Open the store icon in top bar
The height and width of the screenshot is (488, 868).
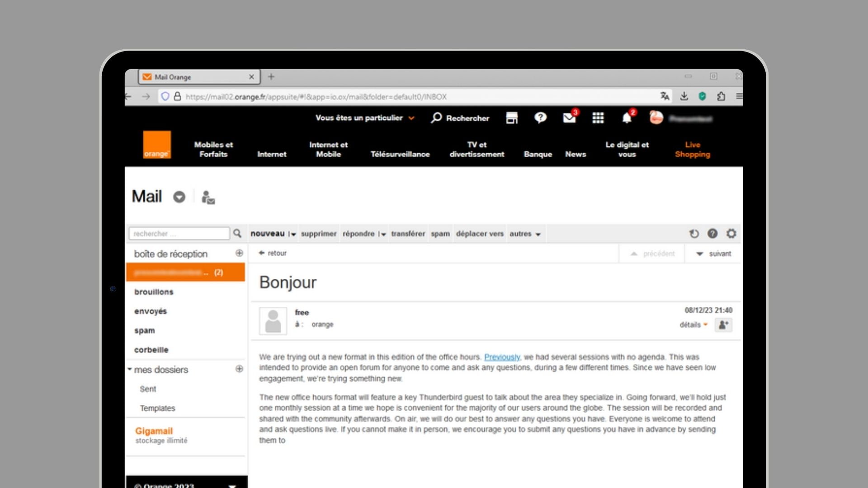(x=512, y=118)
